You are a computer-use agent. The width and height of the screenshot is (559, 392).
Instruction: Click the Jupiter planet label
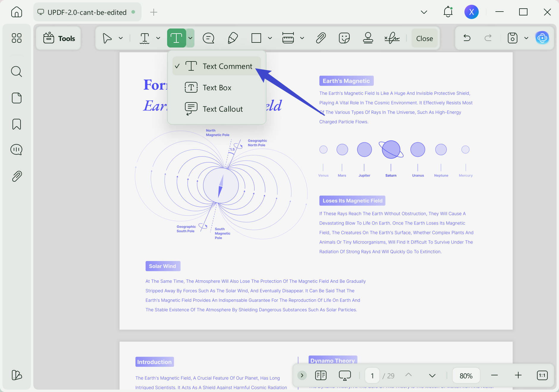pos(364,176)
